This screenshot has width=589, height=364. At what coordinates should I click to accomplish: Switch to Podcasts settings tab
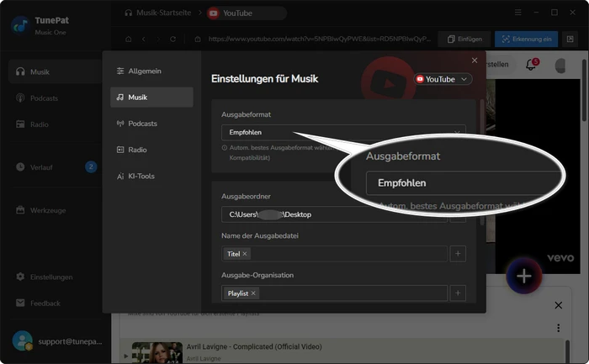151,124
